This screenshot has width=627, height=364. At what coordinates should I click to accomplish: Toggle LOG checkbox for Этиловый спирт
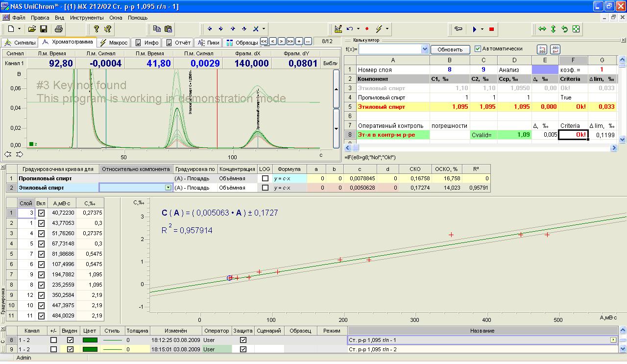[265, 188]
